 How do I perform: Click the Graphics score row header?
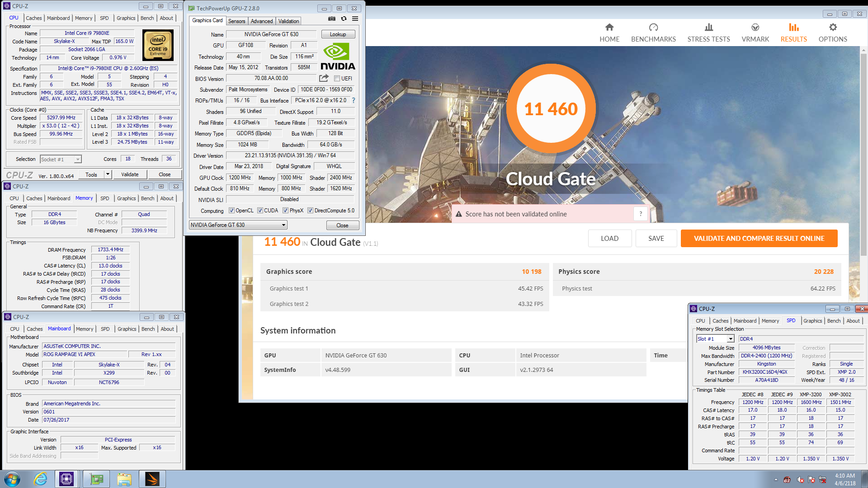point(404,272)
